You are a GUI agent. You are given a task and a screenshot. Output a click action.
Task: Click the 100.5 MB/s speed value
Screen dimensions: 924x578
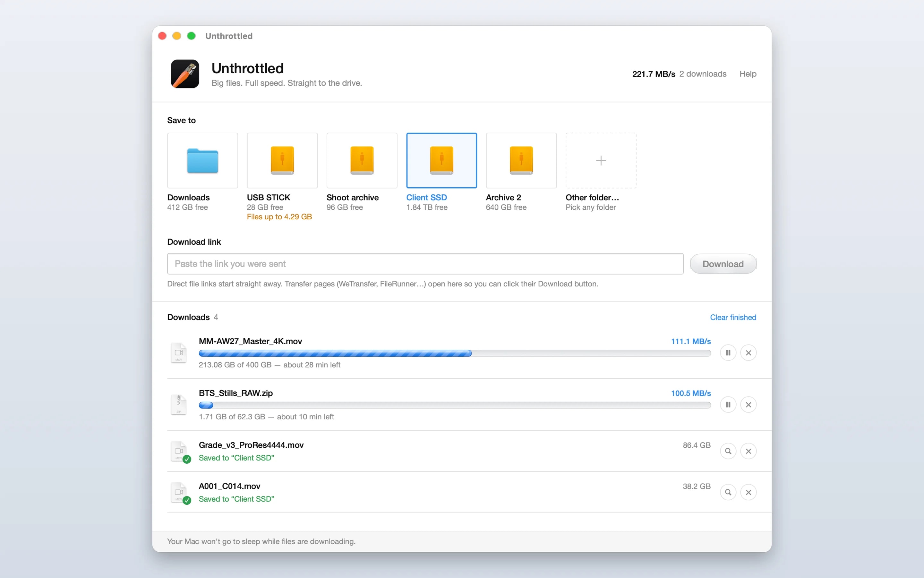click(x=691, y=393)
